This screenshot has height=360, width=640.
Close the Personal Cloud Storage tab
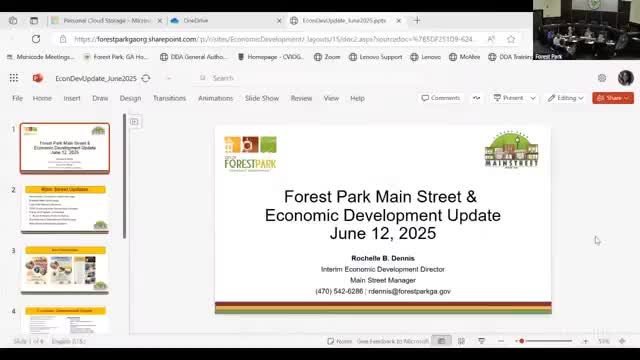160,20
